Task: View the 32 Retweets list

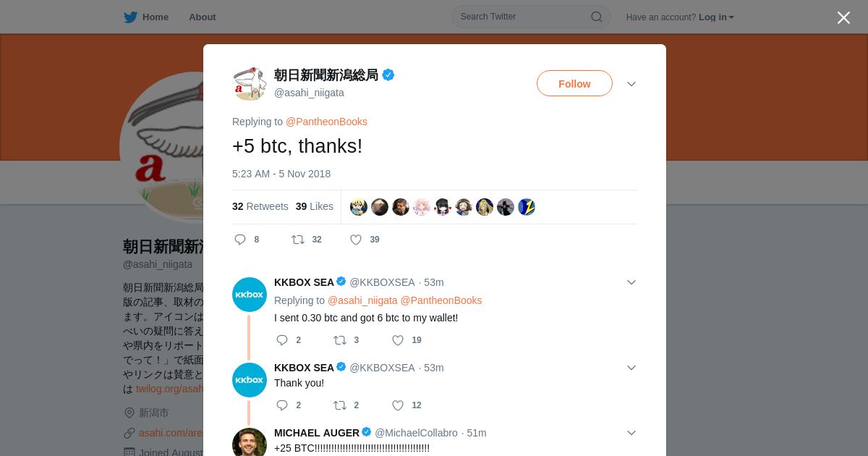Action: 260,206
